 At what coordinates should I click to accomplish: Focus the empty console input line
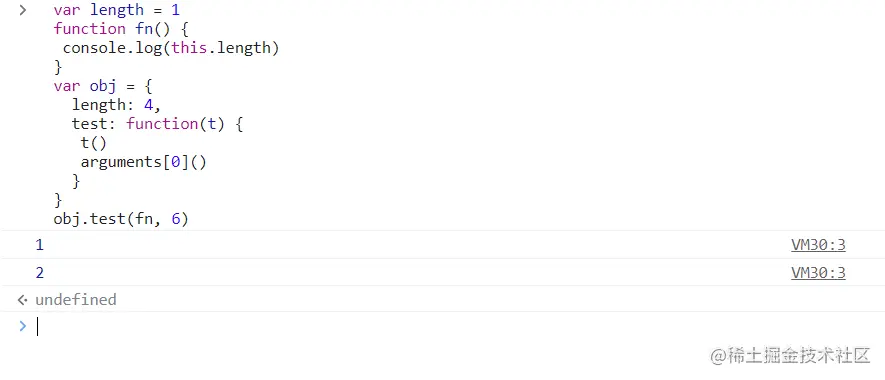(452, 326)
